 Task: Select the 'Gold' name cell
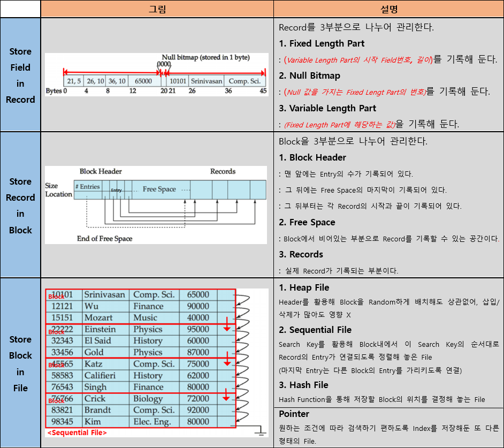pos(106,353)
